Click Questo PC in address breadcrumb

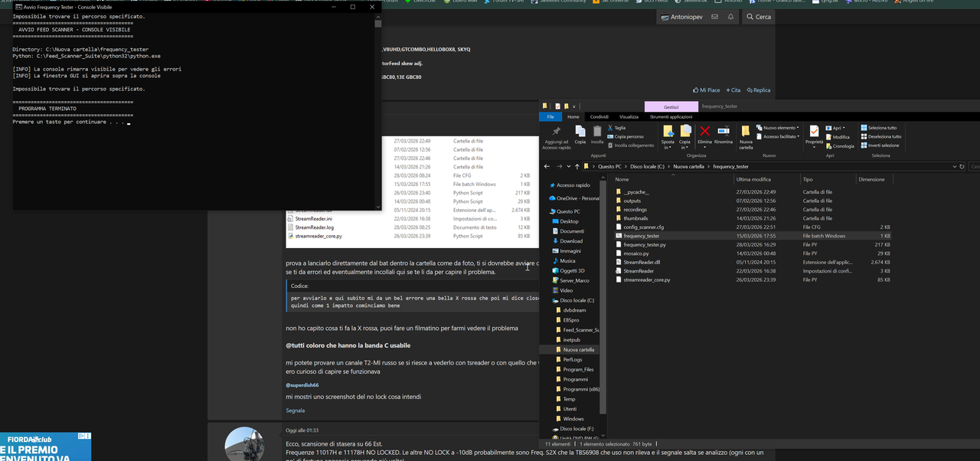(610, 166)
